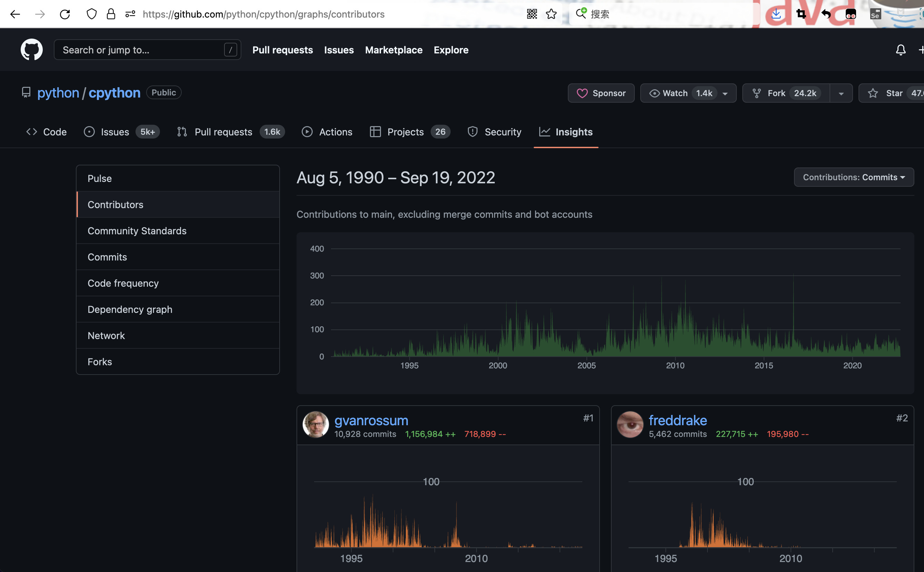The width and height of the screenshot is (924, 572).
Task: Open the notifications bell
Action: pos(901,50)
